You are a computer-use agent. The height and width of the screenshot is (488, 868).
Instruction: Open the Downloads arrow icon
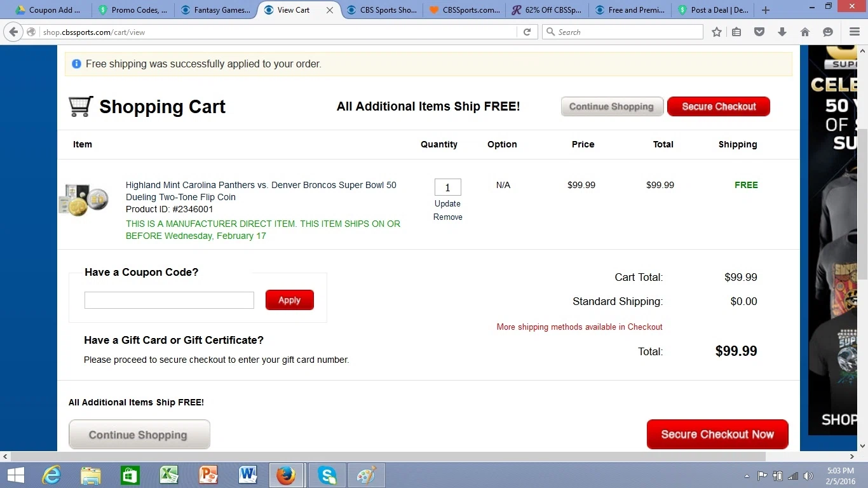782,32
